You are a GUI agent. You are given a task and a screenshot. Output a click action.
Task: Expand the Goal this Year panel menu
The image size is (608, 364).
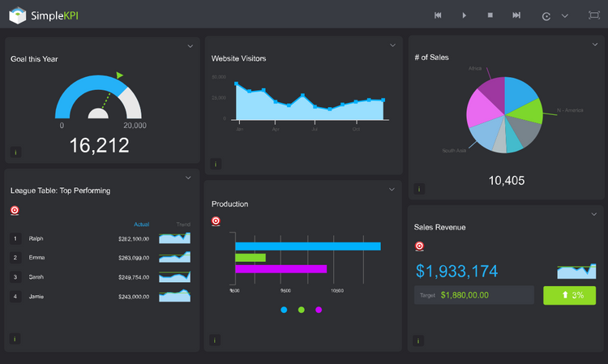tap(191, 46)
